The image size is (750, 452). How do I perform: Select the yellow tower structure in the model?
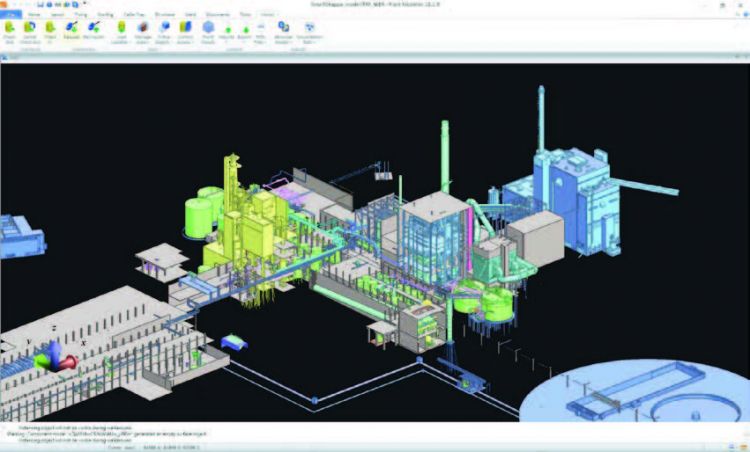coord(233,191)
